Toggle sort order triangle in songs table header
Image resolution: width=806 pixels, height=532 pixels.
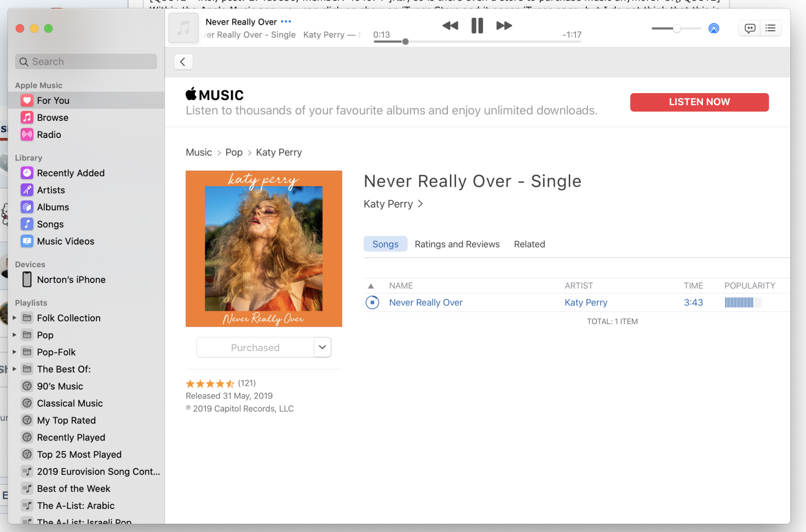pos(371,286)
